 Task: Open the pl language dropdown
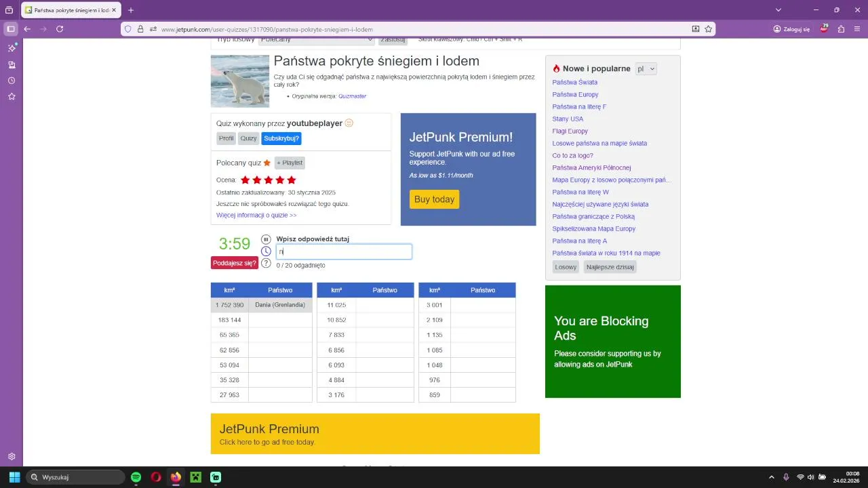point(646,69)
